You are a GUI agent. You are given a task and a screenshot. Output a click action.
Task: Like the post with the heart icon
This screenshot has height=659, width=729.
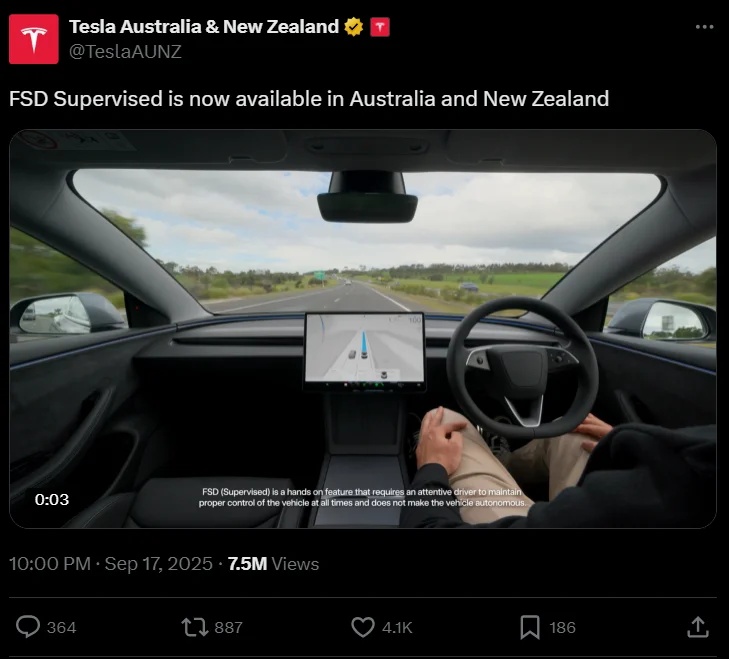click(363, 627)
